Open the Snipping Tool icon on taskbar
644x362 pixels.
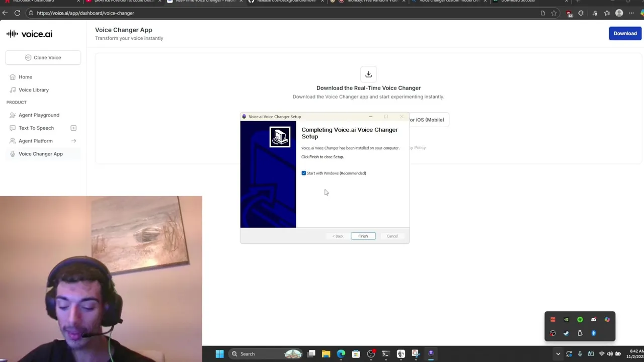pyautogui.click(x=415, y=354)
